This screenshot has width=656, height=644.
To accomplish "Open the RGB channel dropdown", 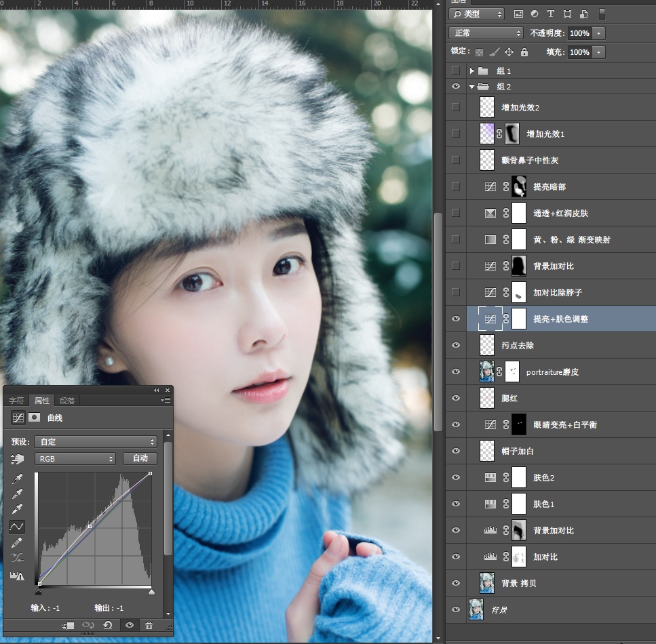I will [75, 459].
